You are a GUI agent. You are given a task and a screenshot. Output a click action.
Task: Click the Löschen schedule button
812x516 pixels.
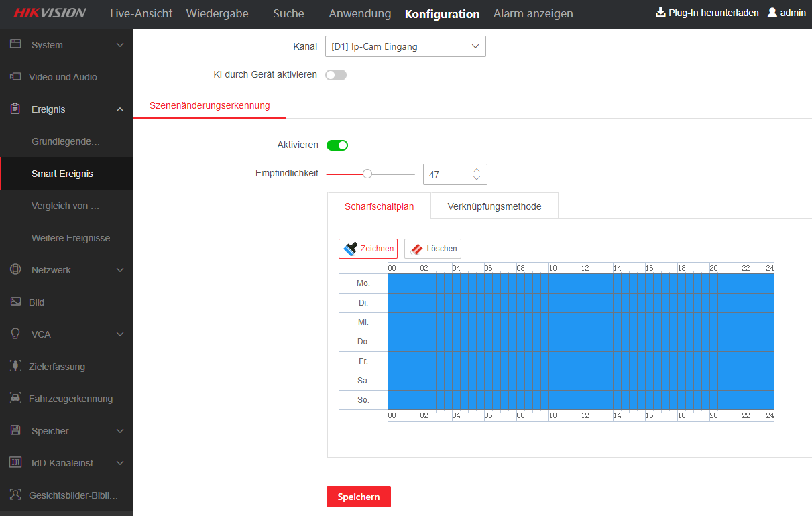click(432, 249)
